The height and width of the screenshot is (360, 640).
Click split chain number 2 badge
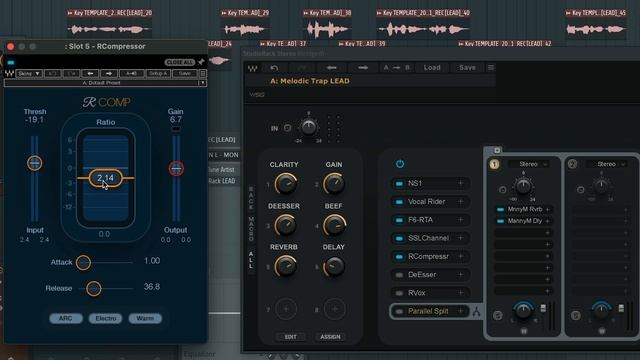click(x=572, y=164)
